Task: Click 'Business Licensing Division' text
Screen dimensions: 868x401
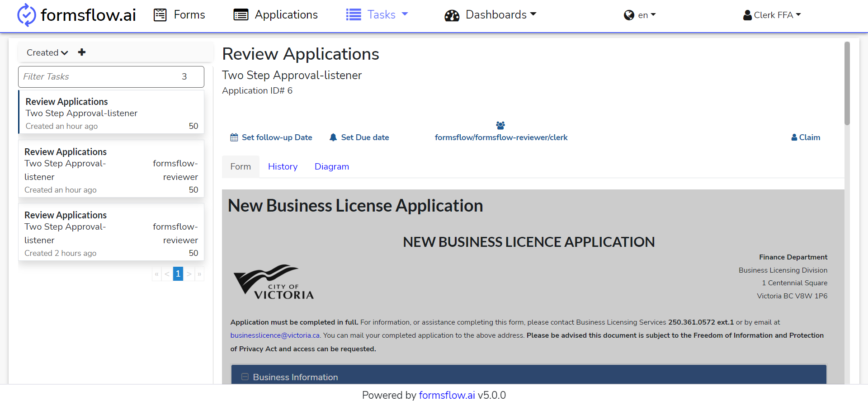Action: pos(783,270)
